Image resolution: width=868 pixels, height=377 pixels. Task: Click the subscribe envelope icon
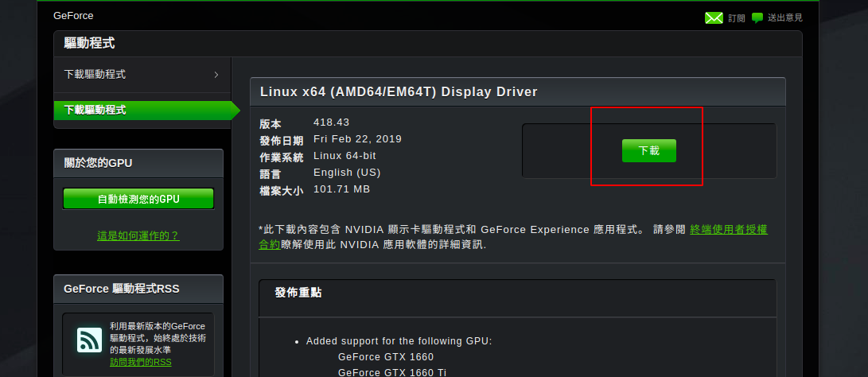click(714, 17)
